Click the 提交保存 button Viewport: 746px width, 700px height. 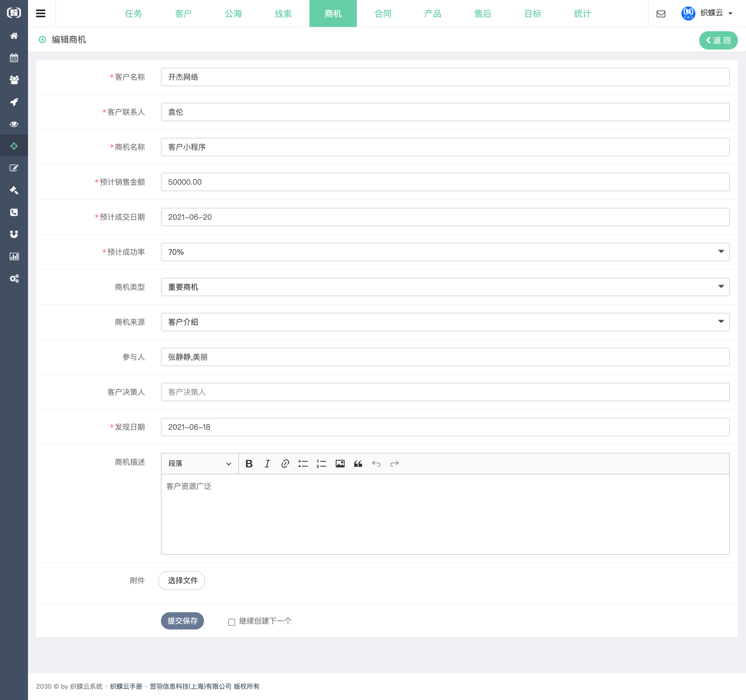point(182,621)
